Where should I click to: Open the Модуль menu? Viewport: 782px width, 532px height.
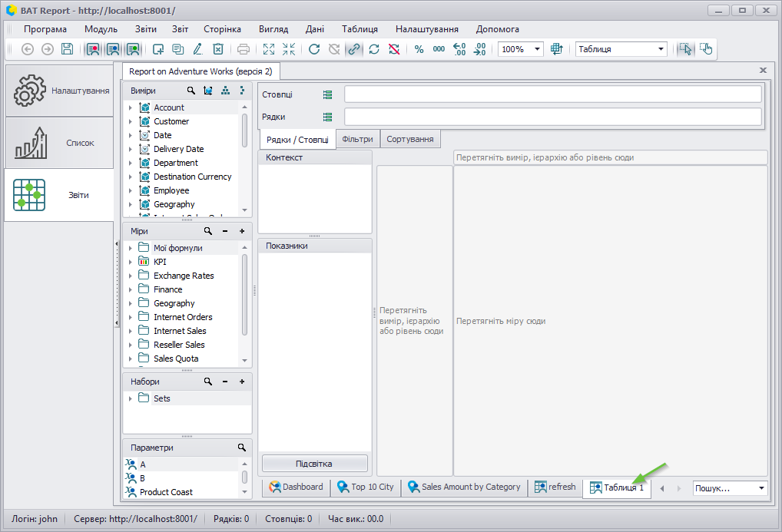point(101,29)
